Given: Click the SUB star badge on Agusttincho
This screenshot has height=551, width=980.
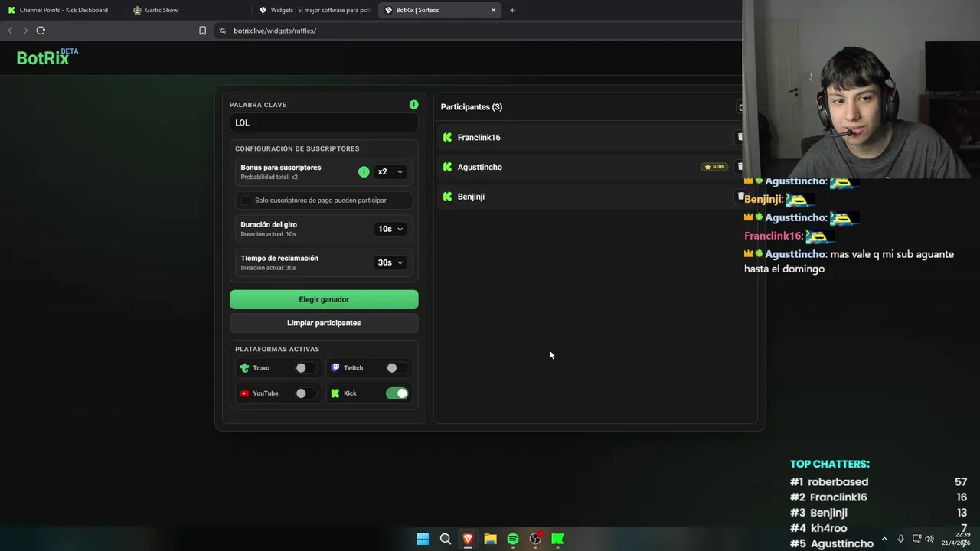Looking at the screenshot, I should click(714, 167).
